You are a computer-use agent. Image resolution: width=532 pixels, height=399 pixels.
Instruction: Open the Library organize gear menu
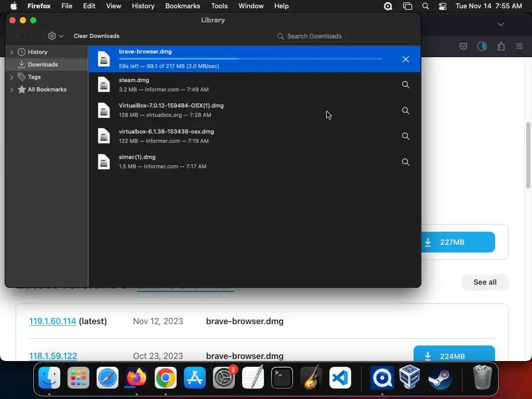click(55, 36)
